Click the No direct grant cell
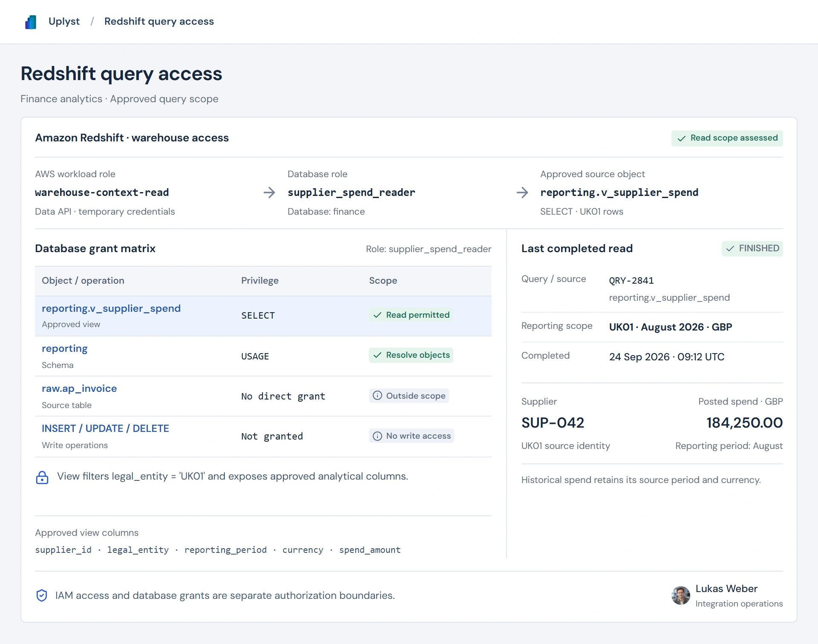Screen dimensions: 818x644 283,397
